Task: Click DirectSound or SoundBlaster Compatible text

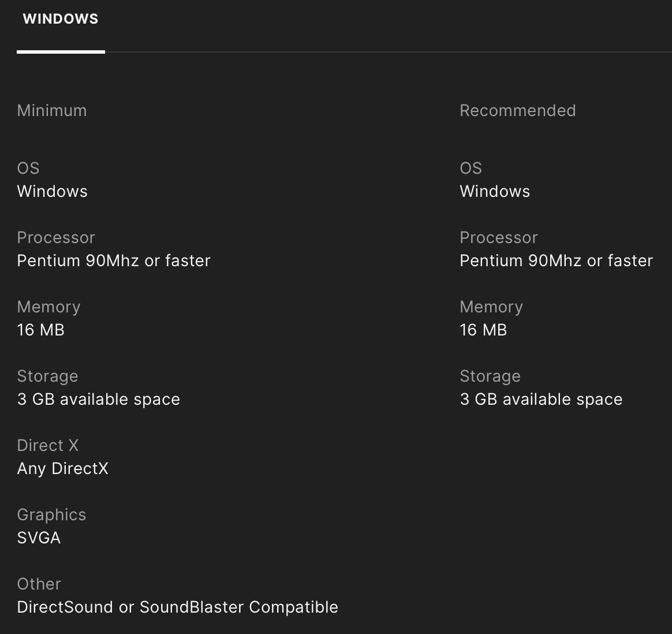Action: 177,607
